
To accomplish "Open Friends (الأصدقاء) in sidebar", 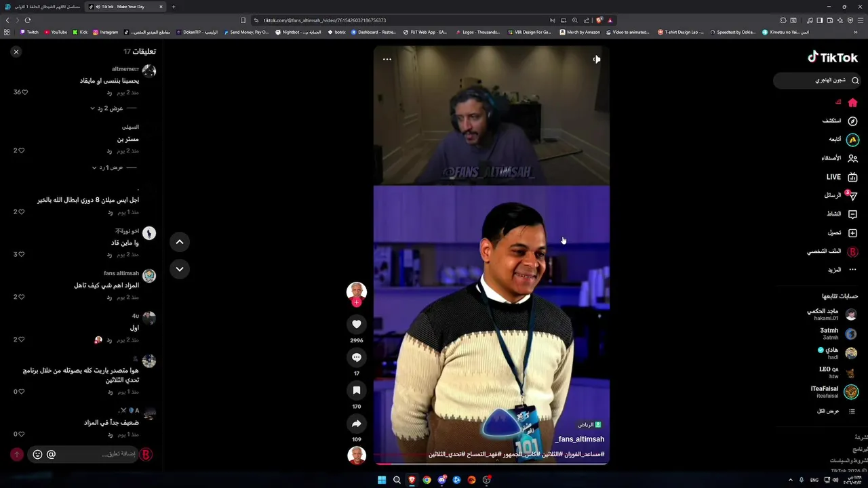I will (840, 158).
